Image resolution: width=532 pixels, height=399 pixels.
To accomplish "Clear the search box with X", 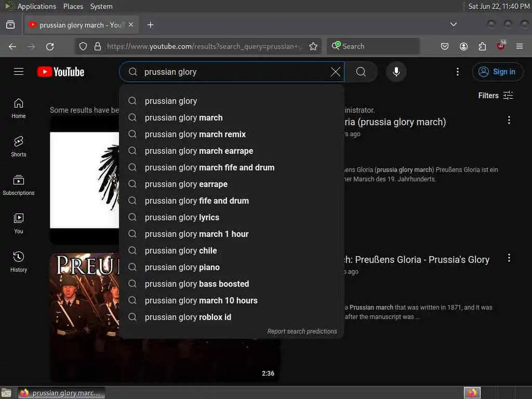I will pyautogui.click(x=335, y=72).
